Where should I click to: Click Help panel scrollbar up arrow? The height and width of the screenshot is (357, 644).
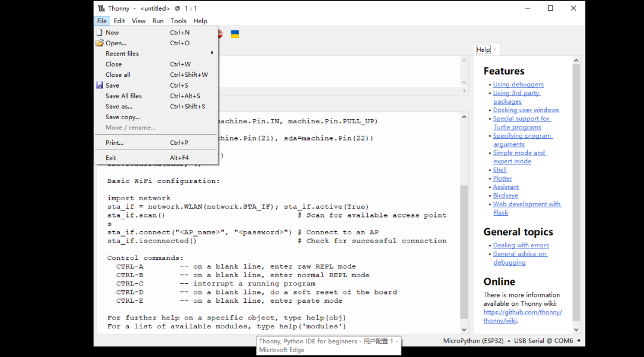pyautogui.click(x=576, y=60)
